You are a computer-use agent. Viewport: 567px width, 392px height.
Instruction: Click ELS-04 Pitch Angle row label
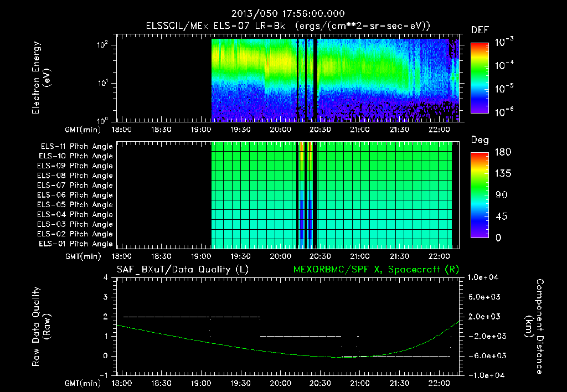(x=75, y=214)
